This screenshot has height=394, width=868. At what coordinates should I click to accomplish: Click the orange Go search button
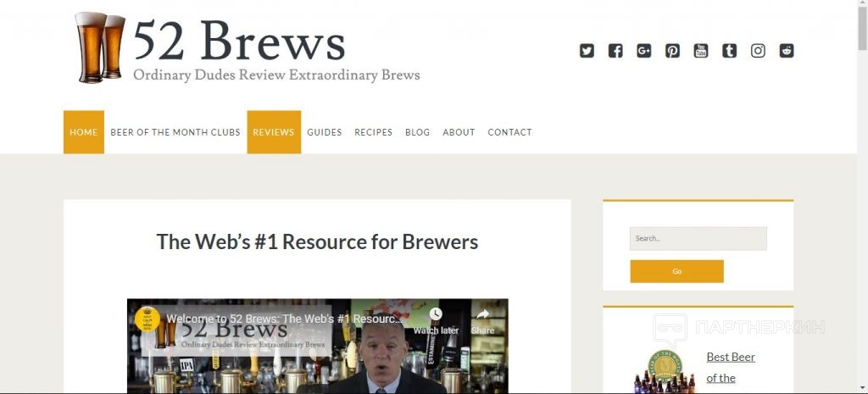point(677,272)
